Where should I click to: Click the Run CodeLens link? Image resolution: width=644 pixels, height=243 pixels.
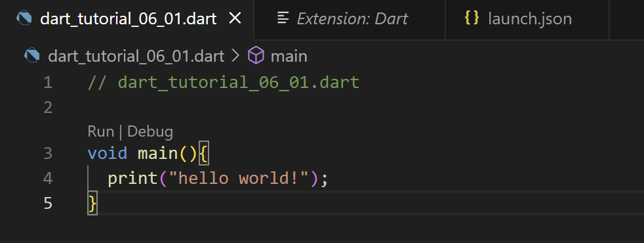click(100, 132)
